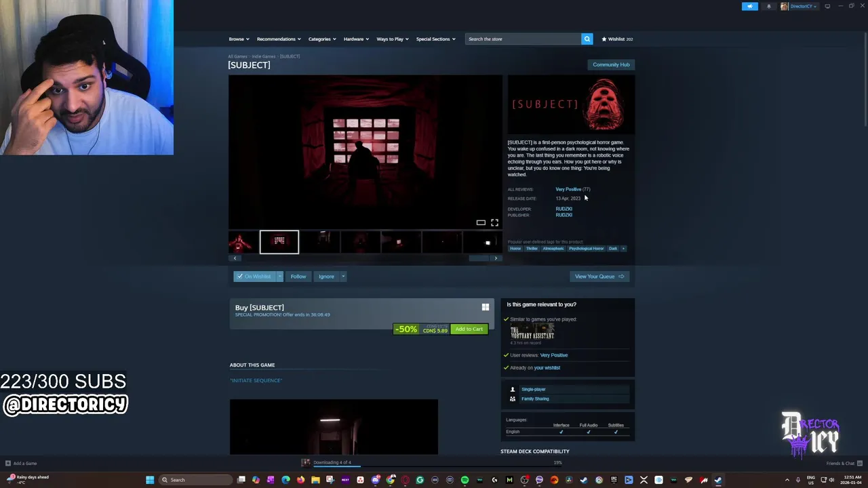This screenshot has height=488, width=868.
Task: Open the developer RUDZKI link
Action: click(x=564, y=209)
